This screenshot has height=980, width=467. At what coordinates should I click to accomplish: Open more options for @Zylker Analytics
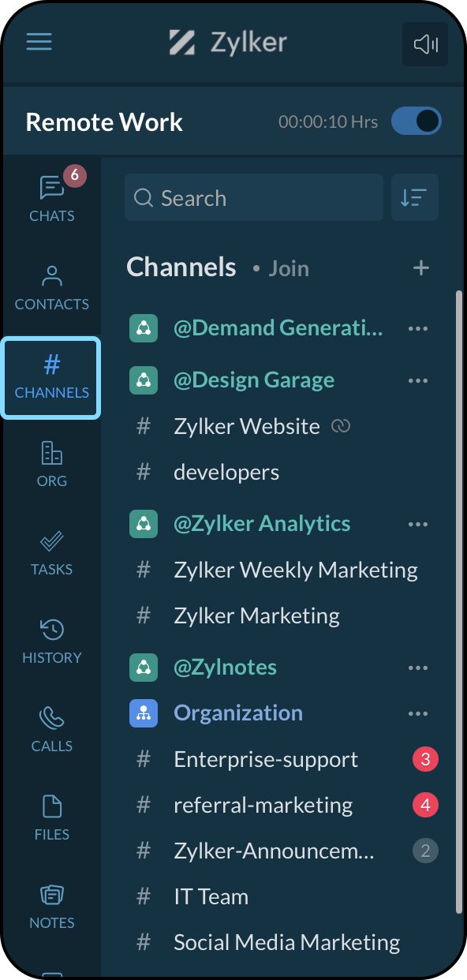[x=418, y=524]
